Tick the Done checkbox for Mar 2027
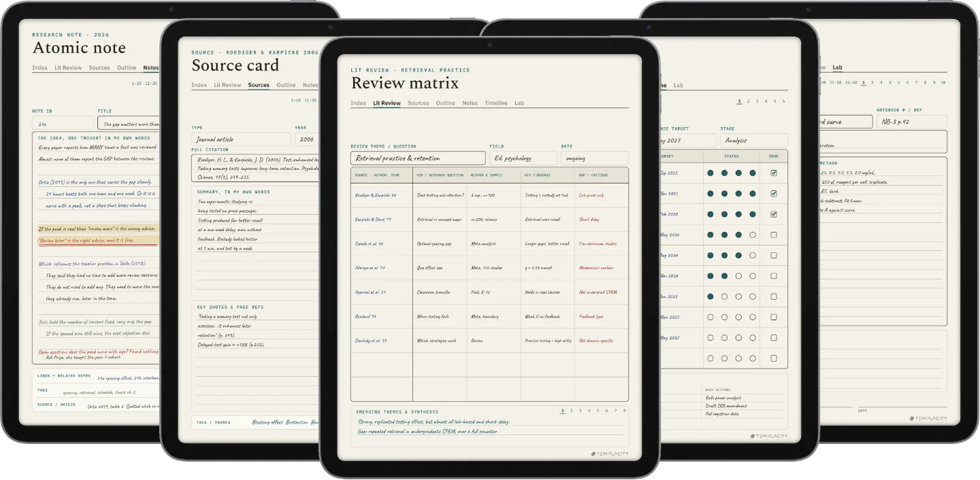Image resolution: width=980 pixels, height=480 pixels. pyautogui.click(x=773, y=317)
